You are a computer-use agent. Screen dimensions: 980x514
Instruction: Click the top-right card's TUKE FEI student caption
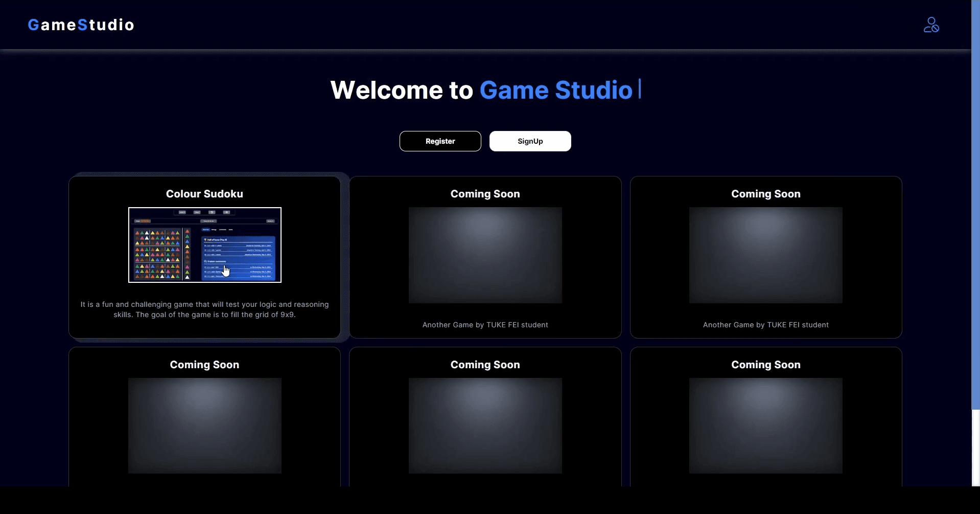(765, 325)
